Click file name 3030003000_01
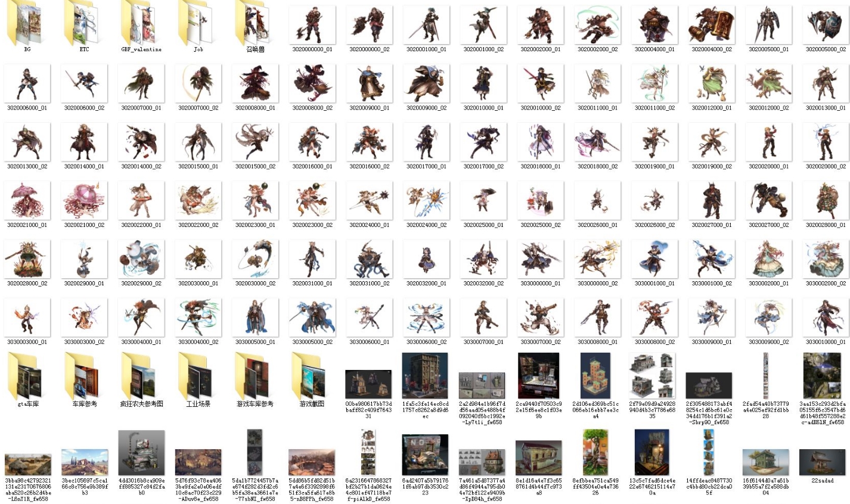850x504 pixels. (27, 342)
